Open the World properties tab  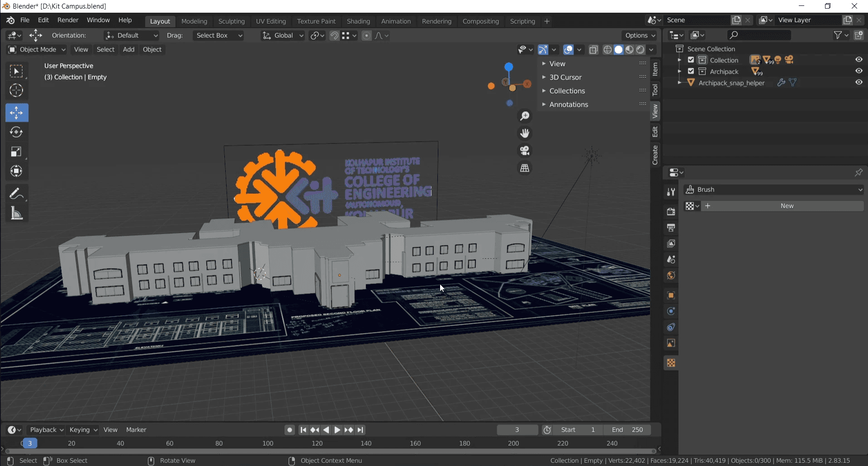tap(671, 276)
